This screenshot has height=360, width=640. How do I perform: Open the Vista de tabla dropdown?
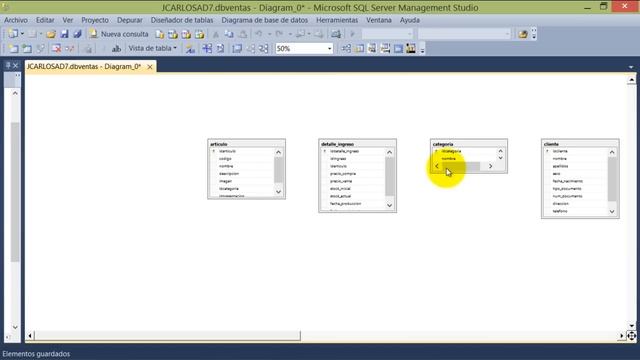click(x=153, y=48)
